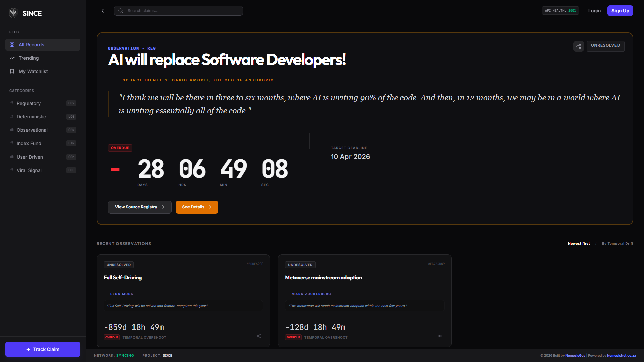Open the NemesisNet.co.za footer link

(622, 356)
